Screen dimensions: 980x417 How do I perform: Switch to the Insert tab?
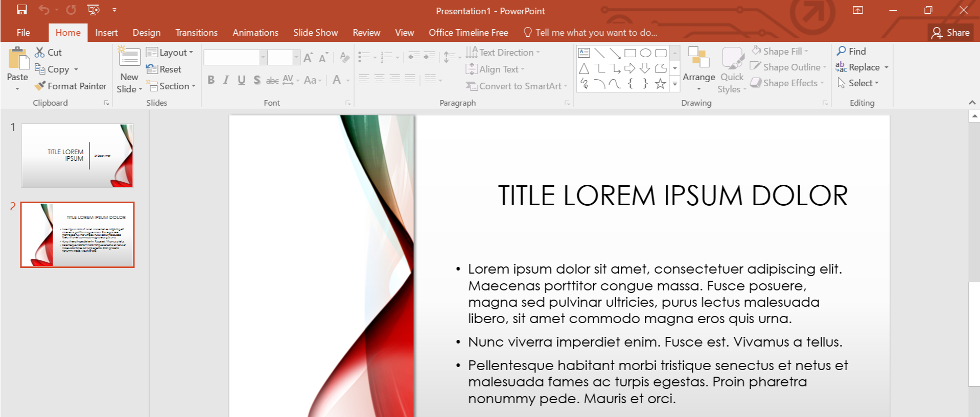point(106,33)
